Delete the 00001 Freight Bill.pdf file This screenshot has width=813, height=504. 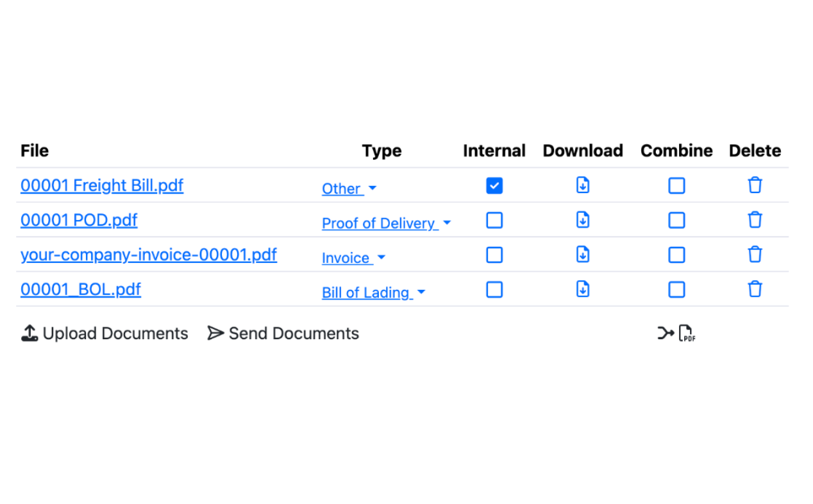tap(755, 185)
